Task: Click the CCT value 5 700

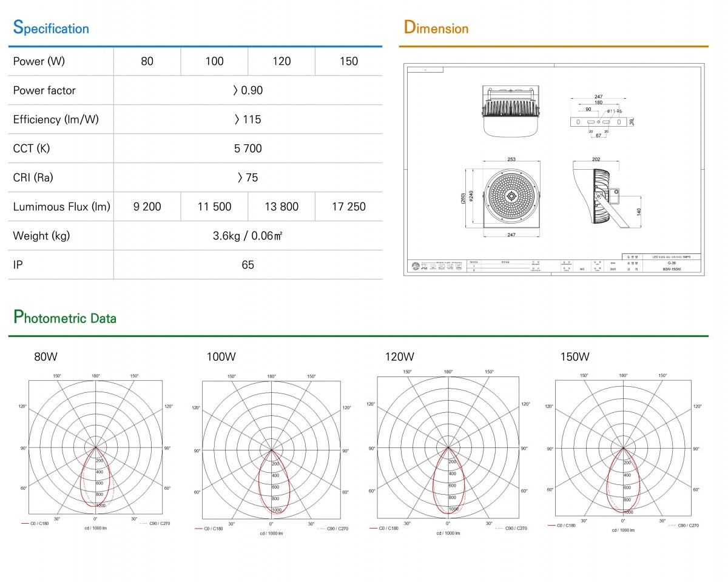Action: click(x=248, y=149)
